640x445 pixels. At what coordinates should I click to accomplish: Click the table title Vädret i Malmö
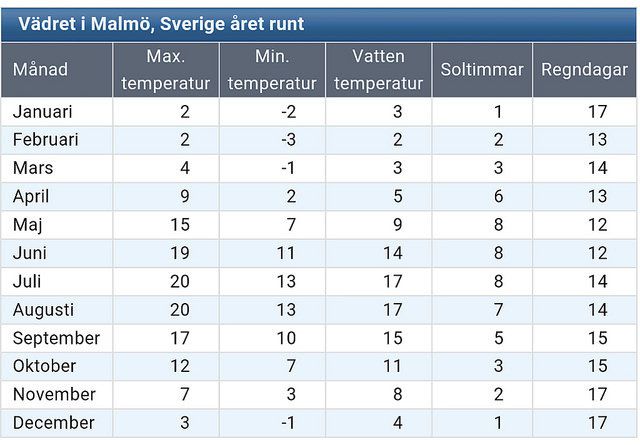click(161, 24)
